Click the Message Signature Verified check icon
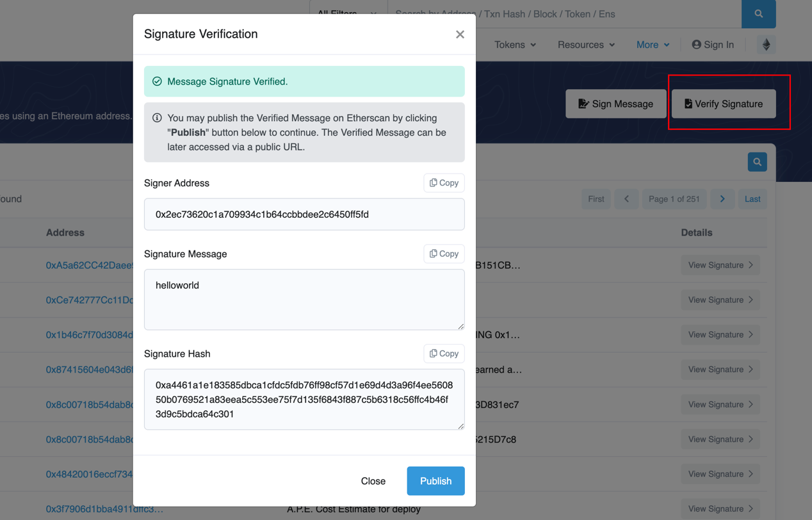The height and width of the screenshot is (520, 812). click(157, 81)
